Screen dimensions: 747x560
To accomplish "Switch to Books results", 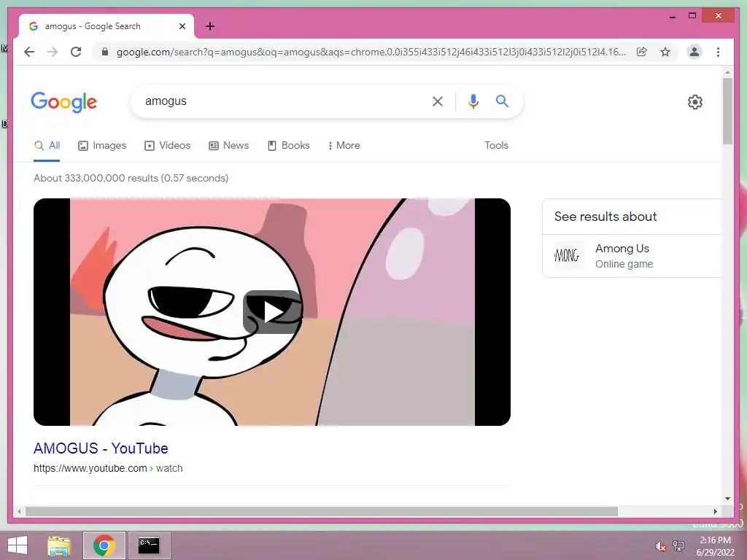I will (289, 146).
